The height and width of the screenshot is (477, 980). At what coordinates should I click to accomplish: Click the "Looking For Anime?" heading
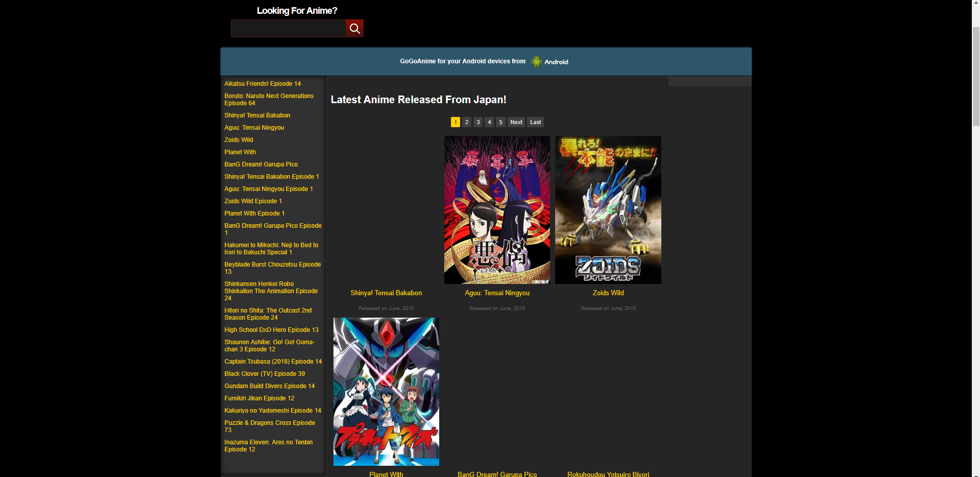[x=297, y=11]
